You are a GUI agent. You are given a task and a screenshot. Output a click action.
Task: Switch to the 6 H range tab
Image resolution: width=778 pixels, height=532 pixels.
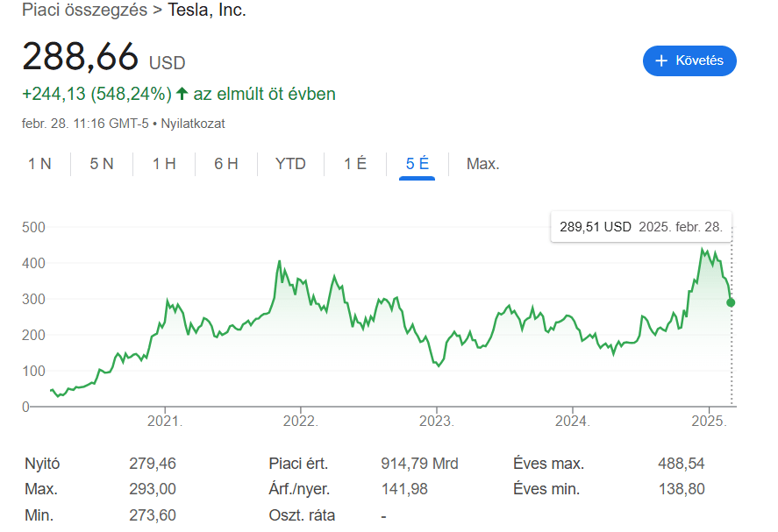pos(226,164)
